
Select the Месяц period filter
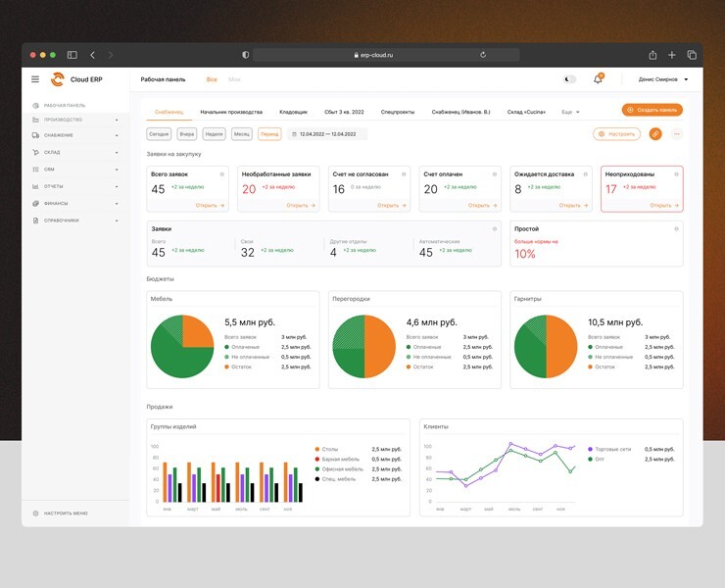[241, 133]
